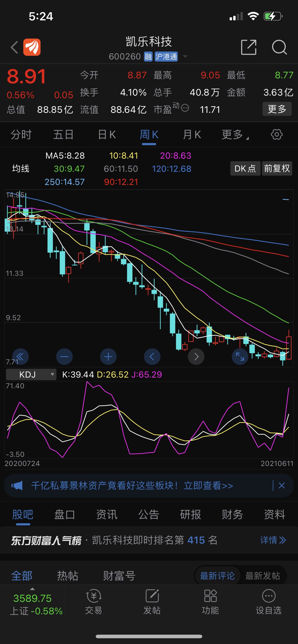This screenshot has height=644, width=298.
Task: Switch to the 公告 tab
Action: tap(149, 514)
